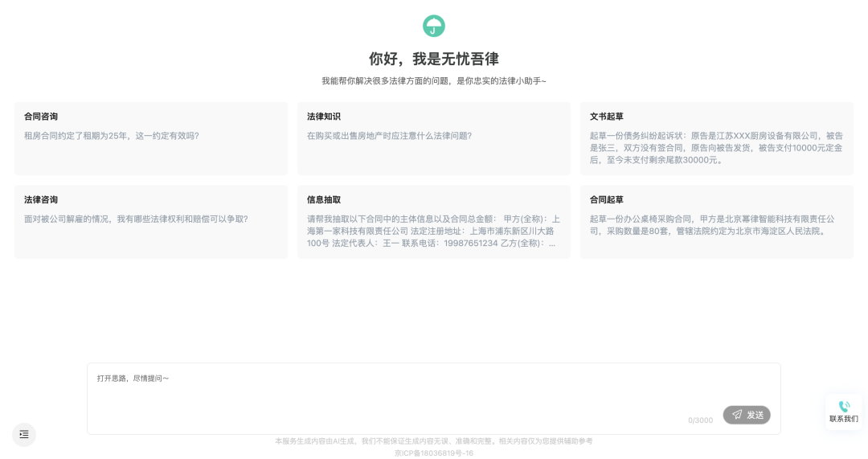Viewport: 868px width, 459px height.
Task: Click text 起草一份债务纠纷起诉状
Action: click(636, 136)
